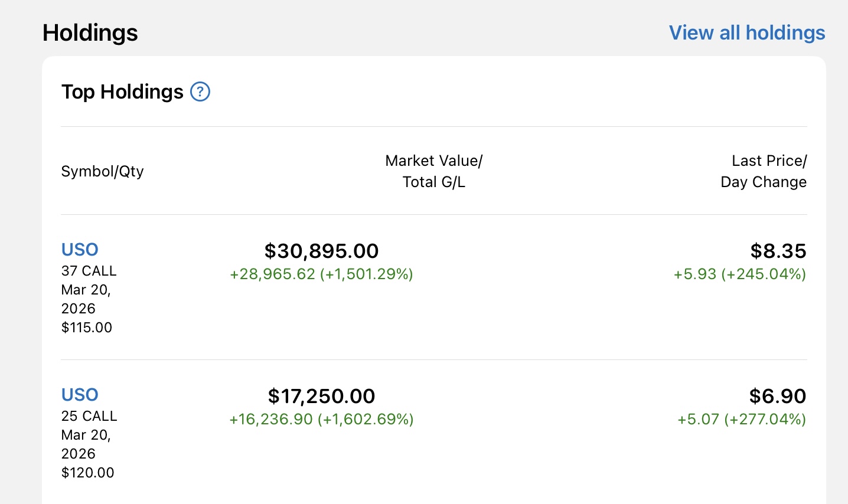Click the 37 CALL quantity text

tap(89, 271)
